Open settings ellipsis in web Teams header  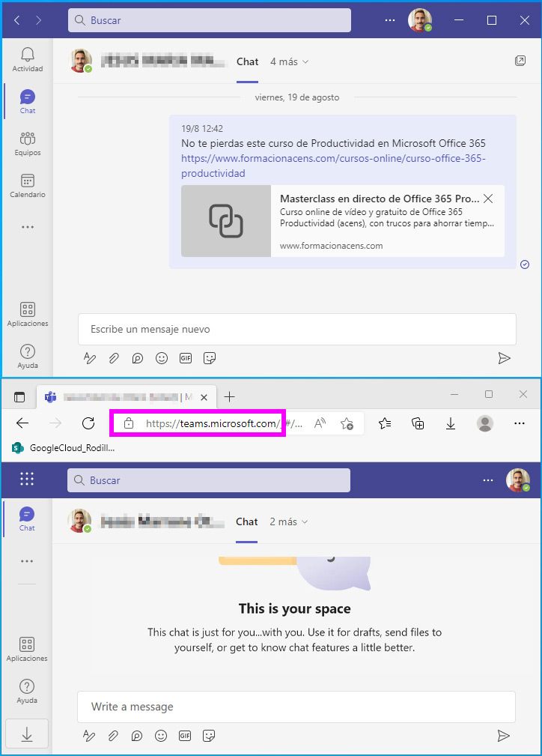tap(488, 480)
